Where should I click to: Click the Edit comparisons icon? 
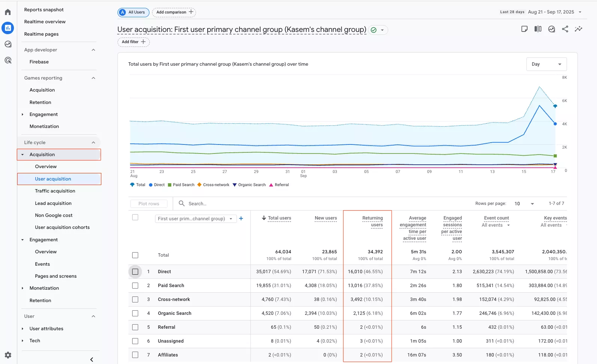point(538,29)
